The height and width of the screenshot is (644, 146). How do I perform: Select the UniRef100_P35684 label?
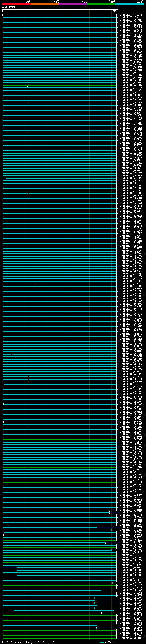click(x=131, y=98)
